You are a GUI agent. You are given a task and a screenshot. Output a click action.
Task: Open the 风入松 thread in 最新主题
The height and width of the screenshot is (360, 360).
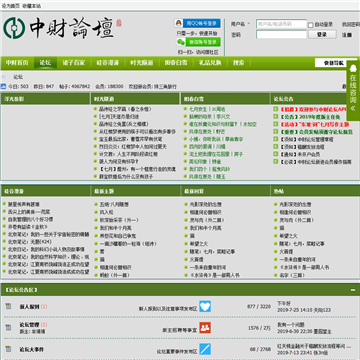[107, 212]
